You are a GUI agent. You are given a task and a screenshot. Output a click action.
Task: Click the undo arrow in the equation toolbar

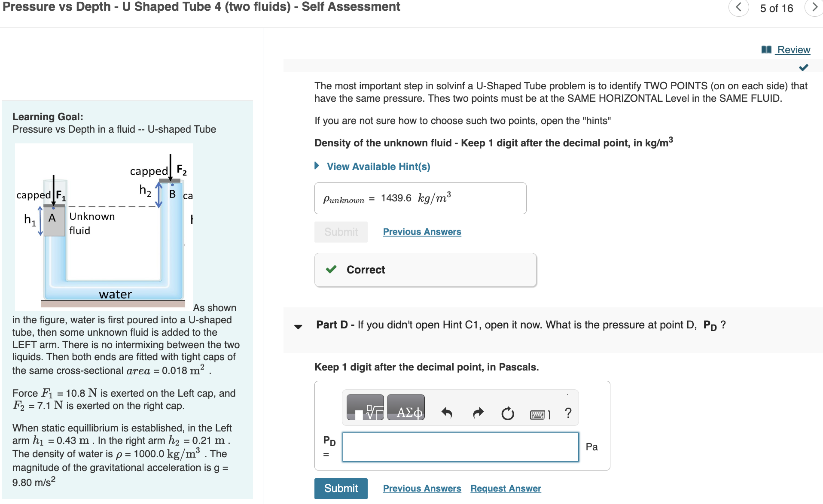click(x=447, y=413)
